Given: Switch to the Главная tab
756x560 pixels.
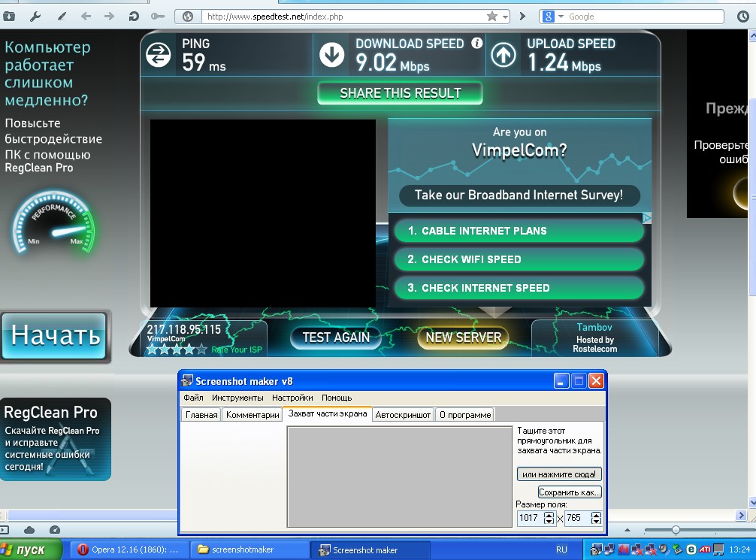Looking at the screenshot, I should point(201,415).
